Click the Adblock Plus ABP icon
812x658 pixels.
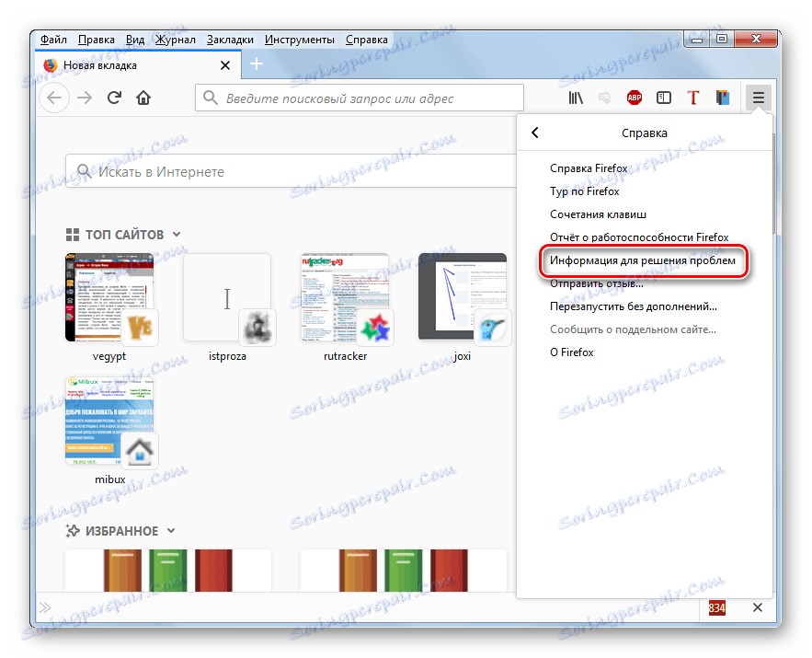(634, 98)
